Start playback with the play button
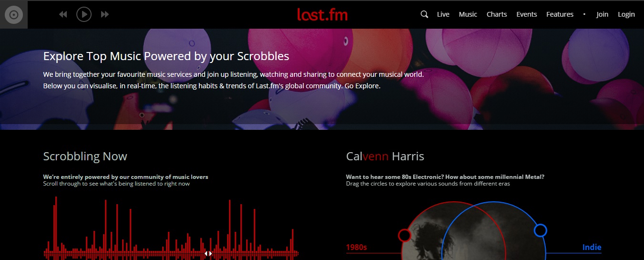 84,14
